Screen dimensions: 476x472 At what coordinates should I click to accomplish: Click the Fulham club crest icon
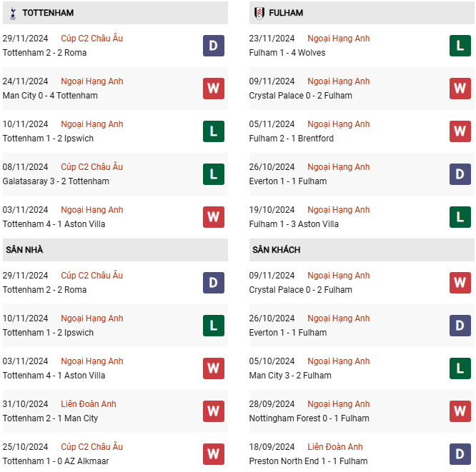click(x=259, y=14)
